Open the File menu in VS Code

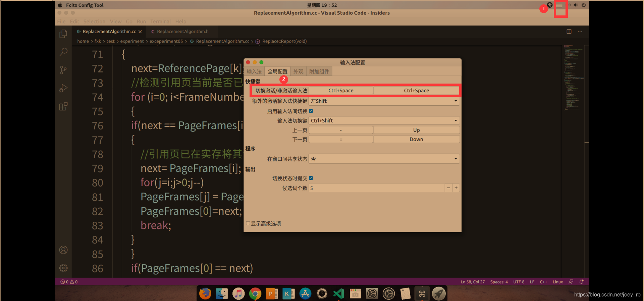coord(61,21)
